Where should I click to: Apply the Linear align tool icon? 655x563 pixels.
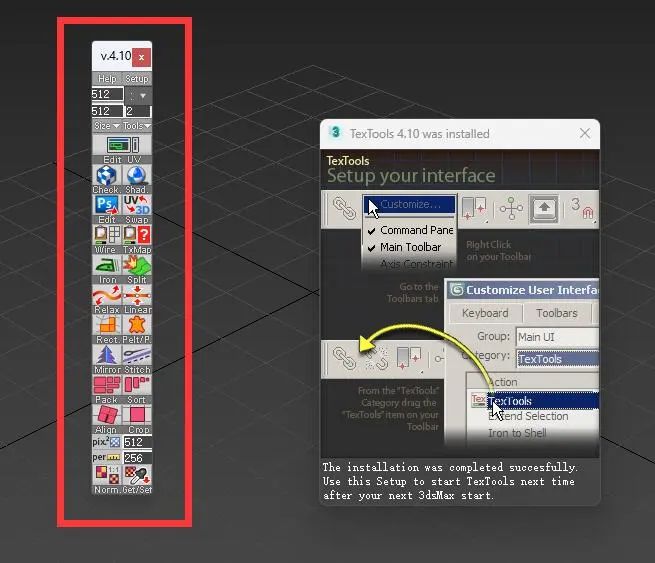point(137,295)
